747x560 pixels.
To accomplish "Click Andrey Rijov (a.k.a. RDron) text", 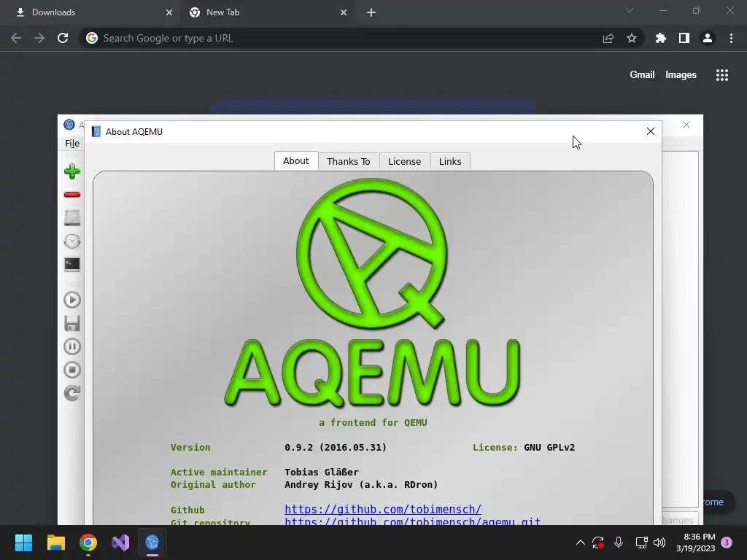I will [361, 484].
